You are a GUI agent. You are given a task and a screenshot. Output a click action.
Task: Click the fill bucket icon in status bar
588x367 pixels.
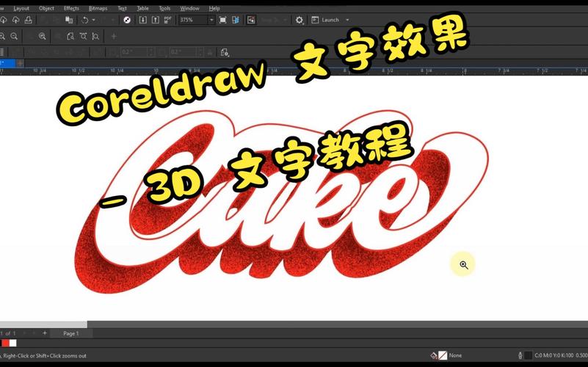pos(434,355)
